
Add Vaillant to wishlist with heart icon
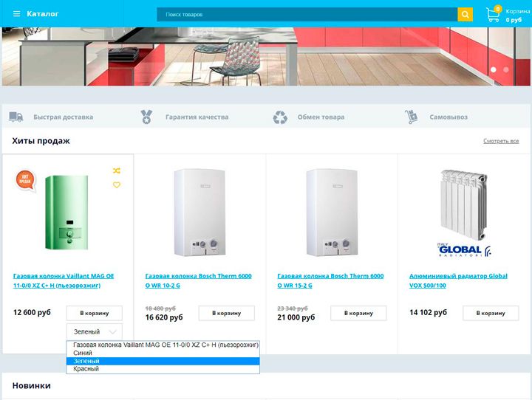[116, 185]
